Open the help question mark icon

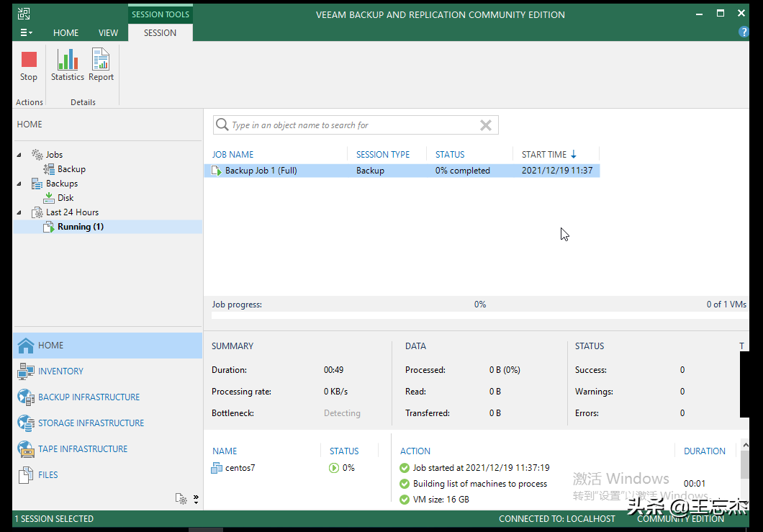pos(743,32)
